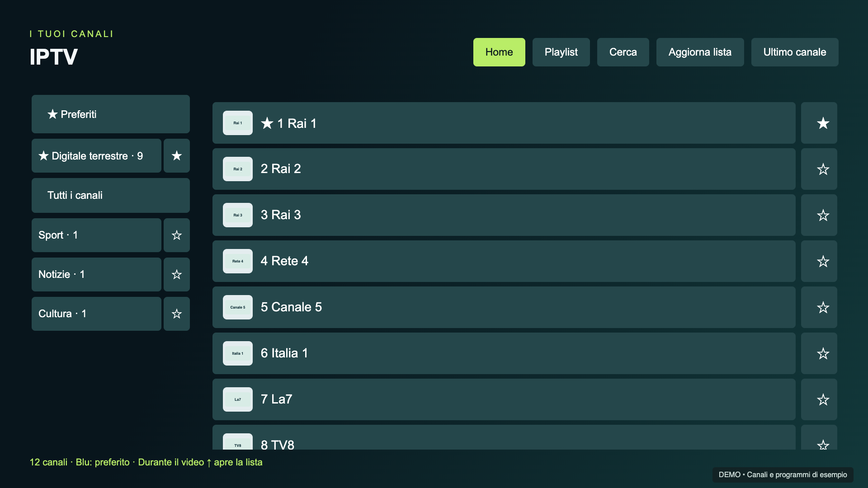Switch to the Playlist tab

click(561, 52)
